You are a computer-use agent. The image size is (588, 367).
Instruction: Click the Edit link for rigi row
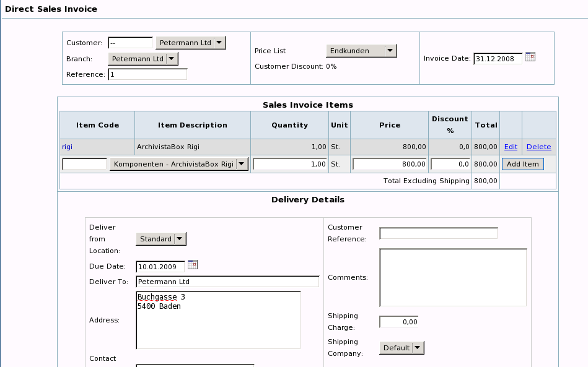click(511, 147)
